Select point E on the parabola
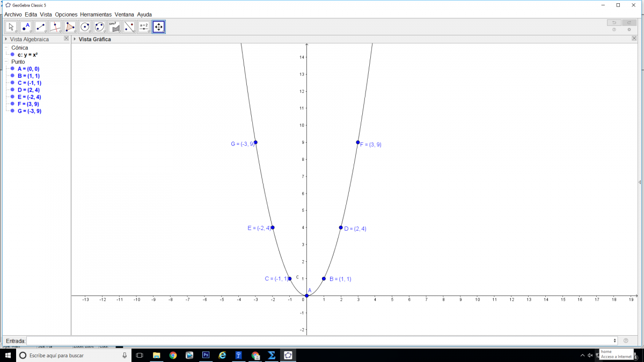The height and width of the screenshot is (362, 644). point(273,227)
